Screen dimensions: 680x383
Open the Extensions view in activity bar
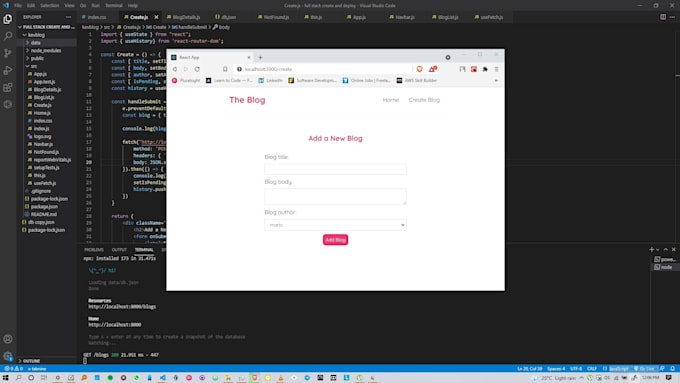coord(8,87)
